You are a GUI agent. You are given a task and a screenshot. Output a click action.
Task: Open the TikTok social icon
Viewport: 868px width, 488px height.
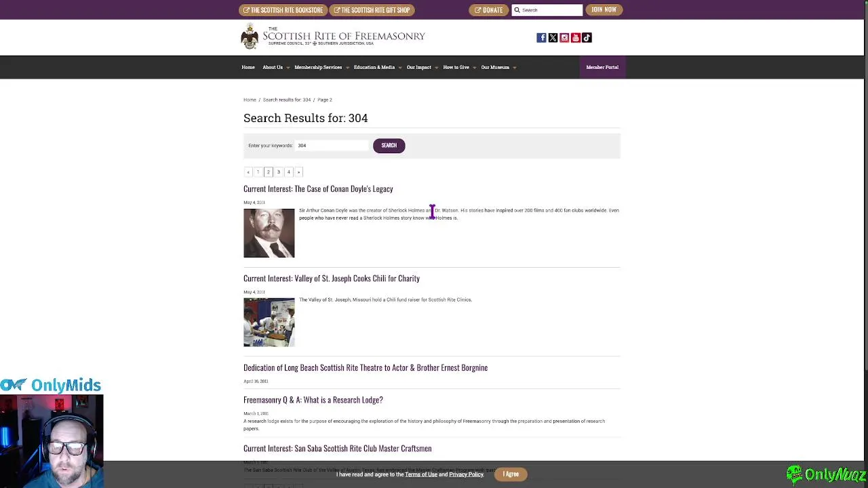pos(587,38)
